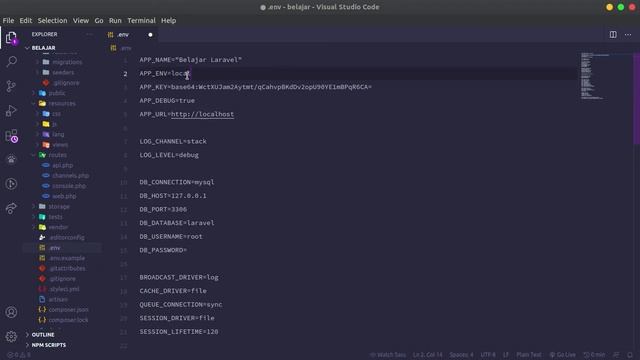
Task: Click the Split Editor Right icon
Action: coord(613,35)
